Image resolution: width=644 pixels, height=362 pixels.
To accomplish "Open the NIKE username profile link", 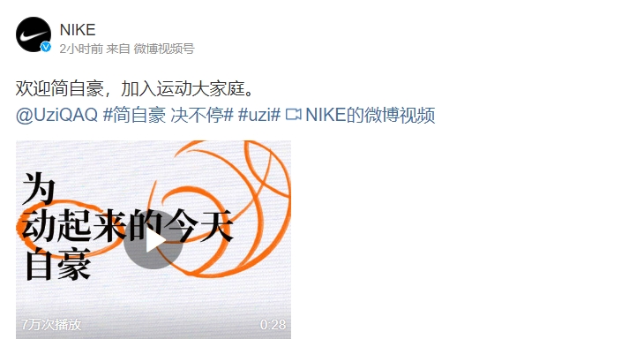I will click(x=78, y=30).
